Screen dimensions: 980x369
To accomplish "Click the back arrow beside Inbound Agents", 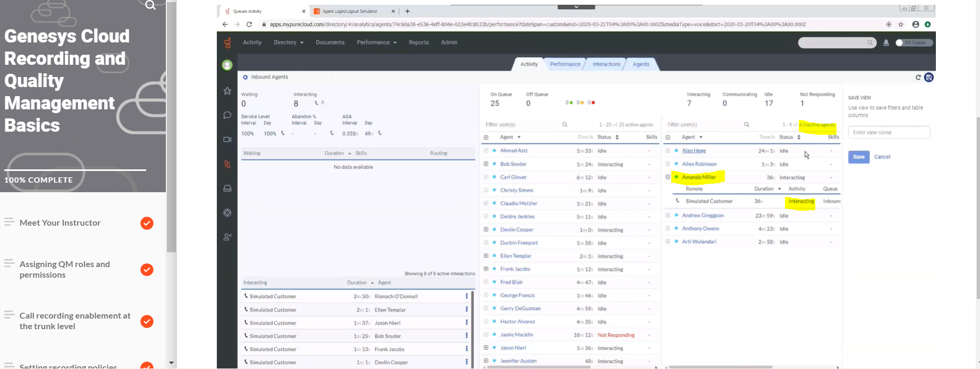I will 246,78.
